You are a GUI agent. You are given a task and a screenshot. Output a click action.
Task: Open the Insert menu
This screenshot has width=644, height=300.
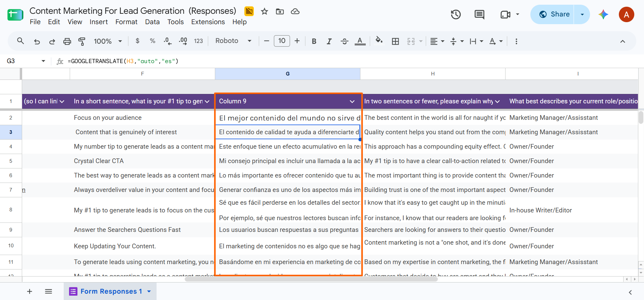click(x=99, y=22)
